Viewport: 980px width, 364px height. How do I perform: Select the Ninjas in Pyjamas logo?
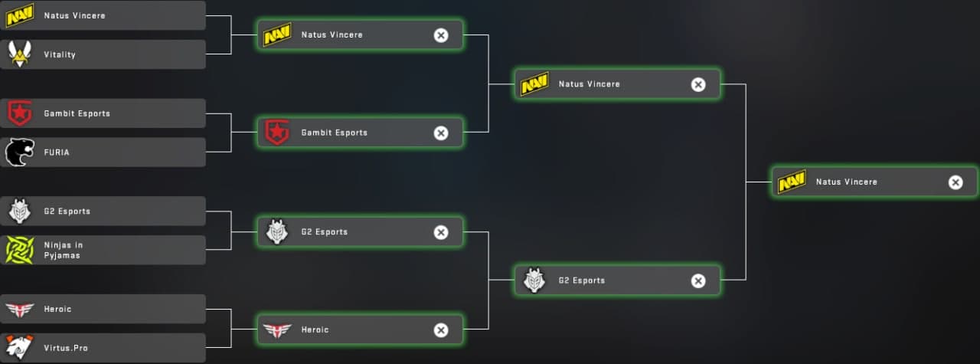19,250
